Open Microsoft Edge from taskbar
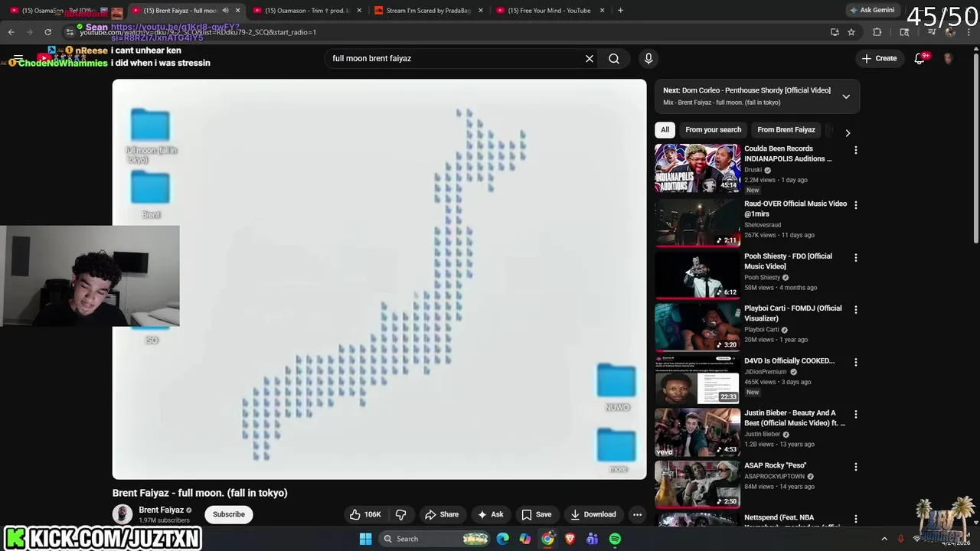Image resolution: width=980 pixels, height=551 pixels. 503,539
